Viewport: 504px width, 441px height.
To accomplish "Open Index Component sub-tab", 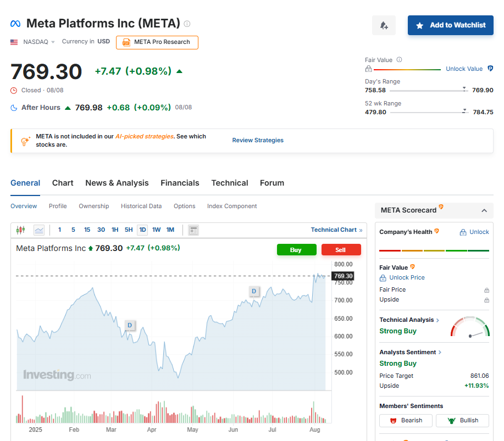I will (232, 206).
